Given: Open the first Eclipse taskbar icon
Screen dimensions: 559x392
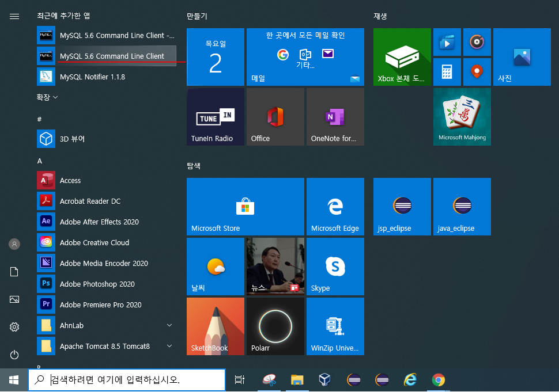Looking at the screenshot, I should click(x=354, y=380).
